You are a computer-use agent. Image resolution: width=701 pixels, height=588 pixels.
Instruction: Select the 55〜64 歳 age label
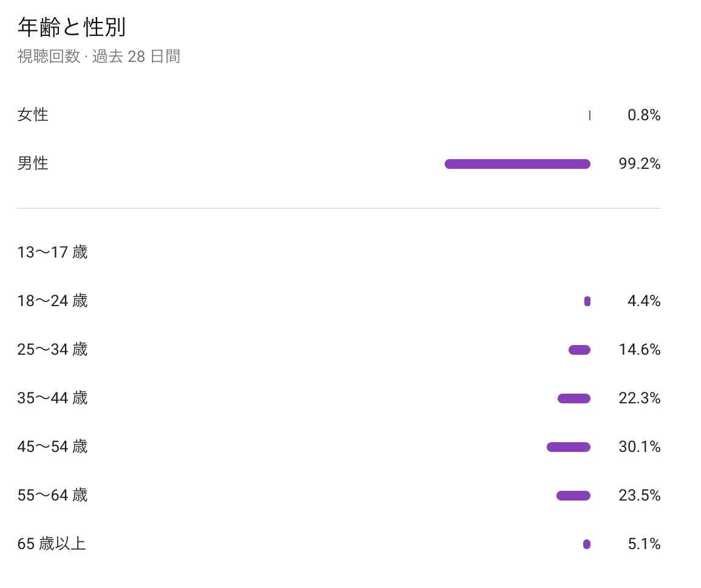(x=52, y=495)
